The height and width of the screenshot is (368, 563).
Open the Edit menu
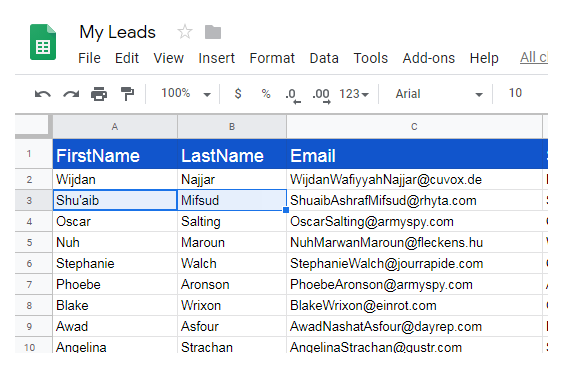click(127, 58)
